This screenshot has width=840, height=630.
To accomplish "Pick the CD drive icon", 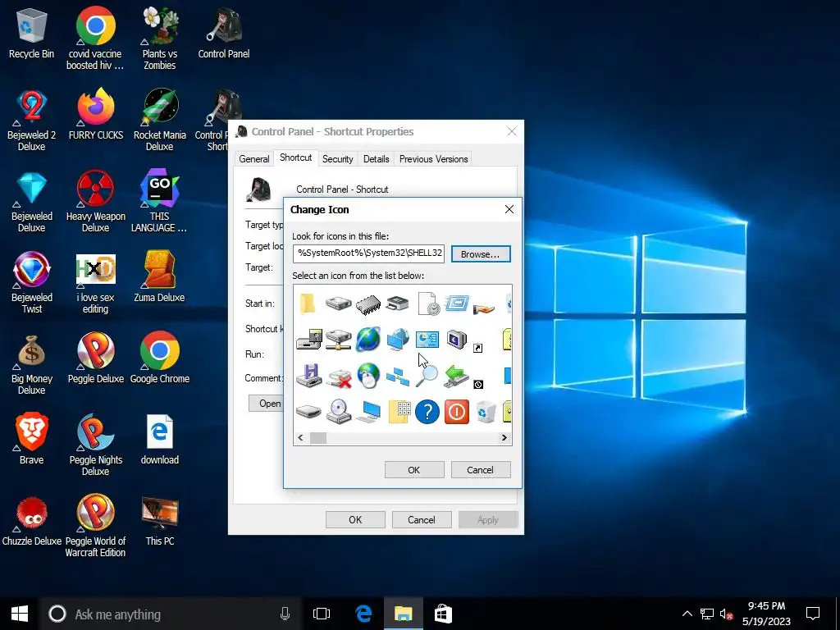I will (x=339, y=412).
